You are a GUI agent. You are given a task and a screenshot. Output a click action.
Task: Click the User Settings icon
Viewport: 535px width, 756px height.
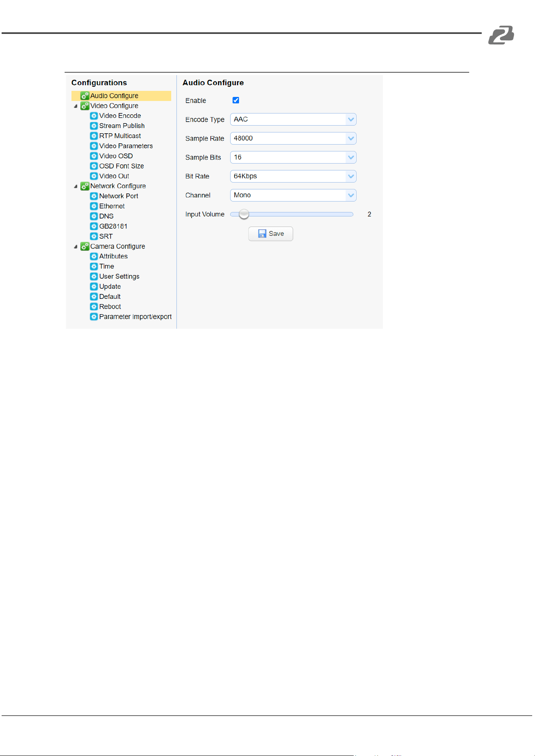94,277
